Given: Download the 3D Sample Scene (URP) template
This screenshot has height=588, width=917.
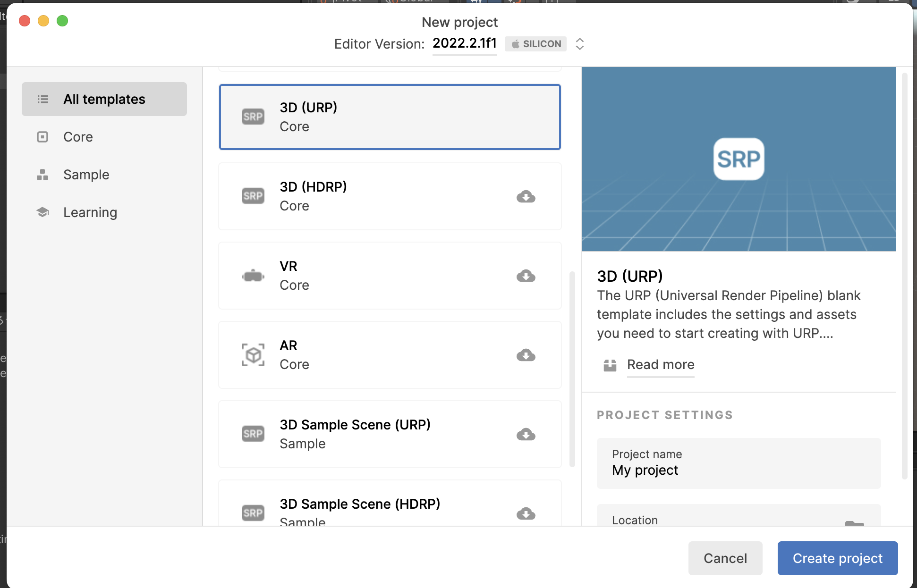Looking at the screenshot, I should tap(526, 434).
